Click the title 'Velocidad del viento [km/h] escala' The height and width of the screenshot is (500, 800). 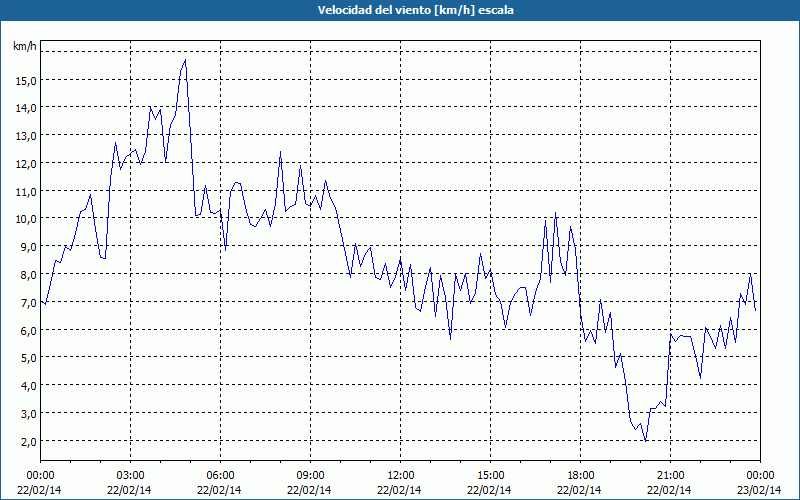tap(415, 10)
